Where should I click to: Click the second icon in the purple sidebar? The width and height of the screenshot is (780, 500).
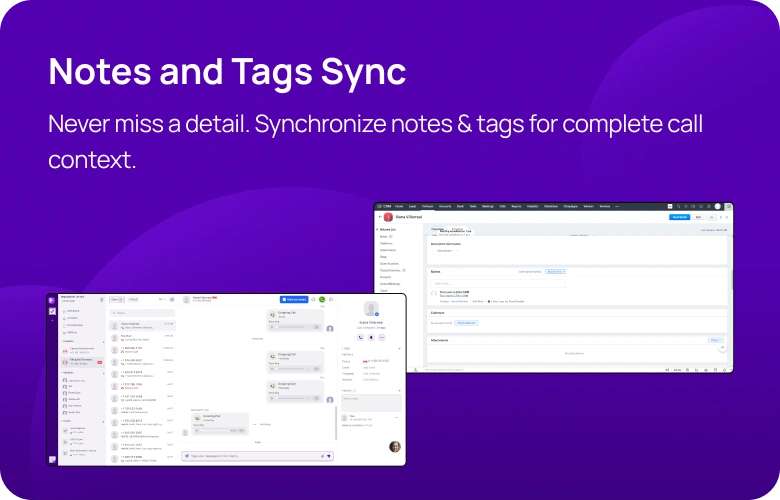click(x=52, y=311)
